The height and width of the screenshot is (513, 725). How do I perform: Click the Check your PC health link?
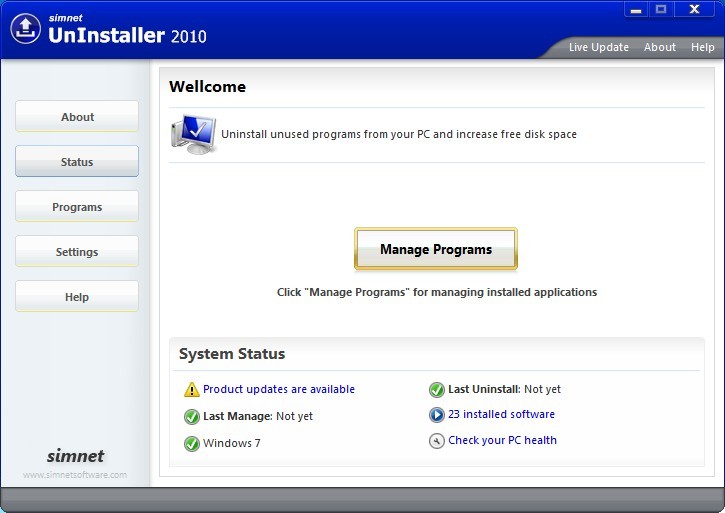point(502,441)
